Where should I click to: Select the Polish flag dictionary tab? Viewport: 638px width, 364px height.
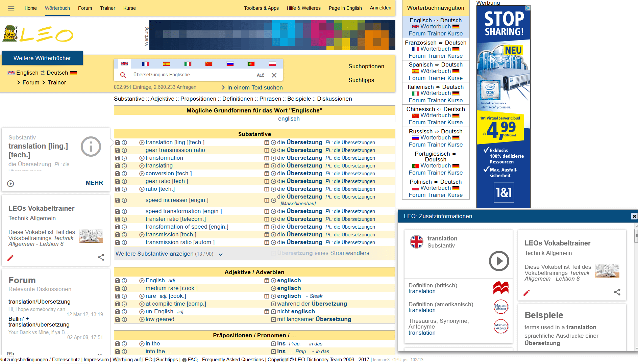pyautogui.click(x=272, y=64)
